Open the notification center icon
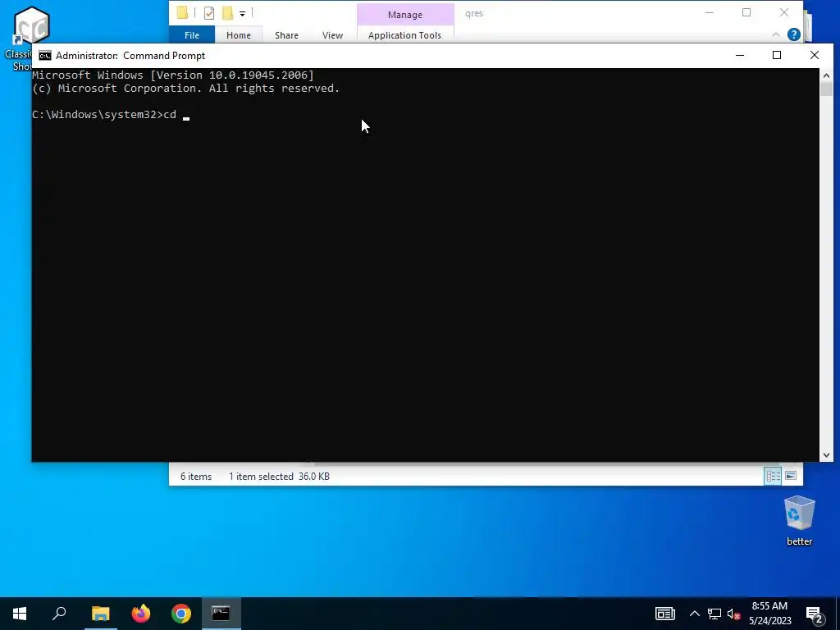840x630 pixels. pyautogui.click(x=814, y=614)
